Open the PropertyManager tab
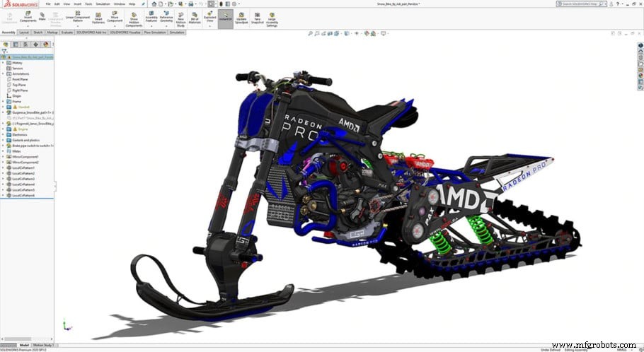This screenshot has height=352, width=644. [16, 45]
